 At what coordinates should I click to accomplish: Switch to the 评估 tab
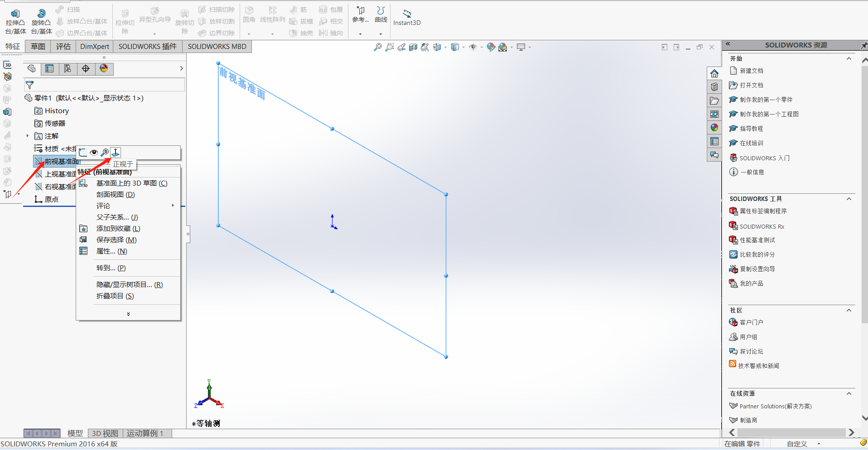tap(63, 46)
